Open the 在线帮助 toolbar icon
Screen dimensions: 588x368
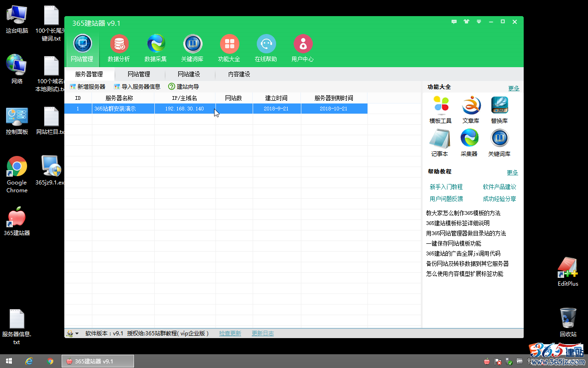click(x=266, y=48)
